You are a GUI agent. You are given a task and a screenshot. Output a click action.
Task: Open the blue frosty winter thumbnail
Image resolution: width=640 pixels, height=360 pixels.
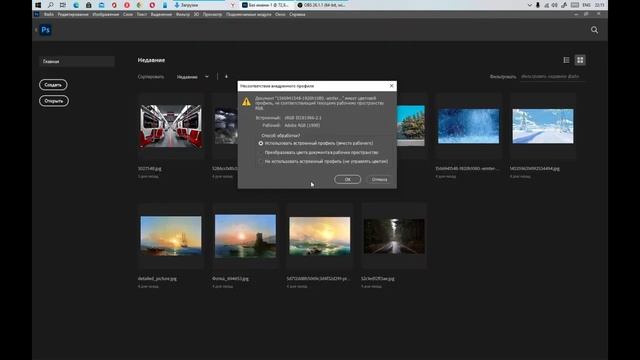point(468,126)
